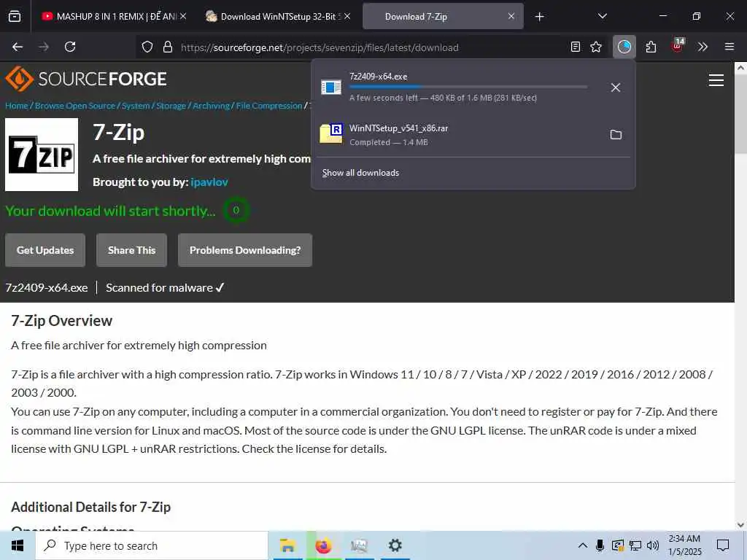
Task: Open Archiving breadcrumb link
Action: (211, 106)
